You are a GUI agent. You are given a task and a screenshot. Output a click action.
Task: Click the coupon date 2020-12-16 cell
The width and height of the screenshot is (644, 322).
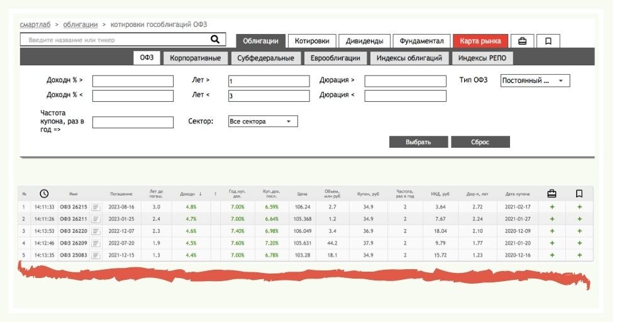518,255
